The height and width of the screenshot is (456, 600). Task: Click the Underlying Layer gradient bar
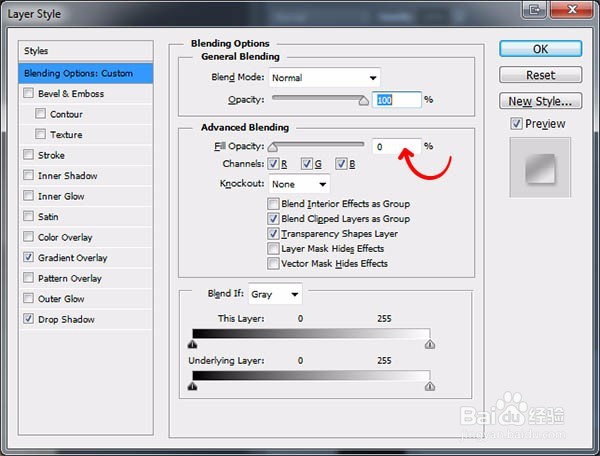point(311,375)
